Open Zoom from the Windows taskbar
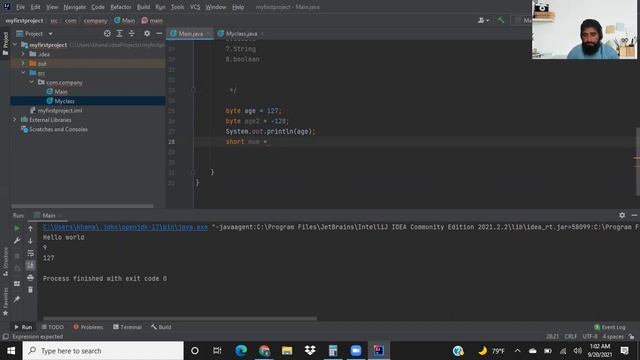Image resolution: width=640 pixels, height=360 pixels. pyautogui.click(x=356, y=351)
